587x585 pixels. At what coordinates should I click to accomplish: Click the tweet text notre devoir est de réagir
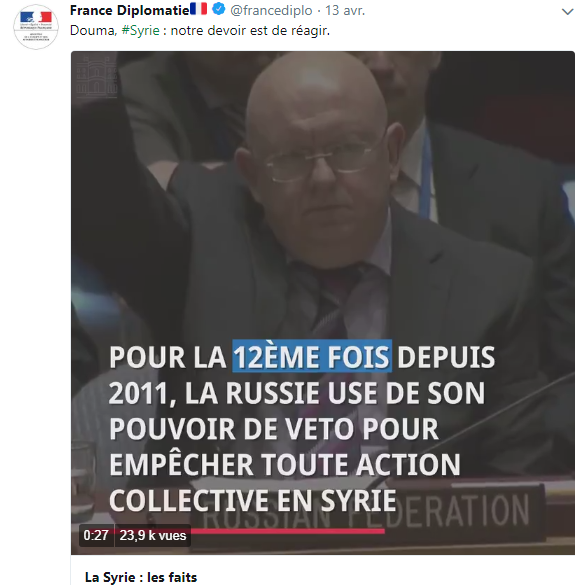[250, 30]
